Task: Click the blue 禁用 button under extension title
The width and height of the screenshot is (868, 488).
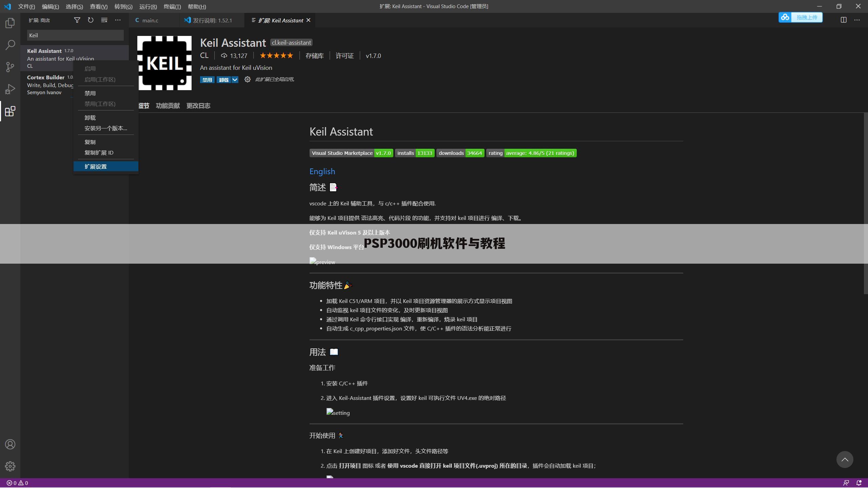Action: 207,80
